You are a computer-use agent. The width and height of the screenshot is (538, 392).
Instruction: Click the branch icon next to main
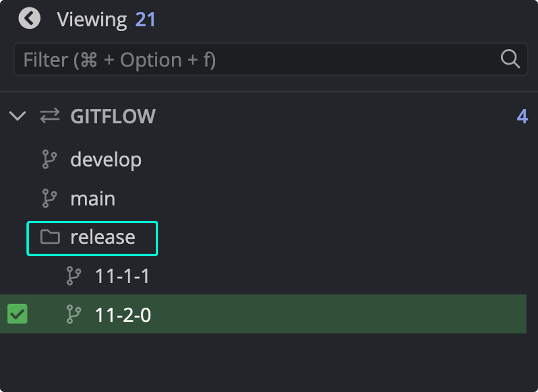point(49,198)
